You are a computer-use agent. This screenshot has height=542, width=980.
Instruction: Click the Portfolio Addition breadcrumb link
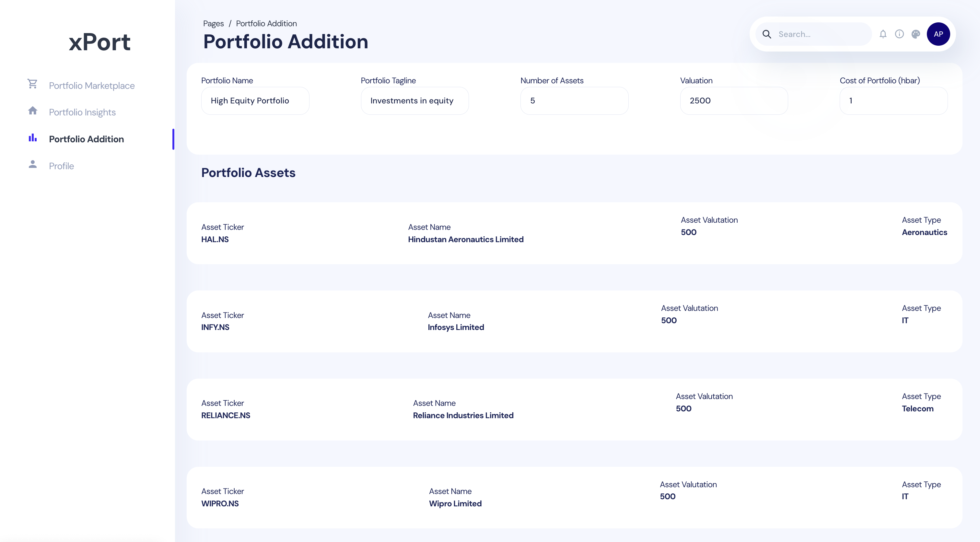[x=266, y=24]
